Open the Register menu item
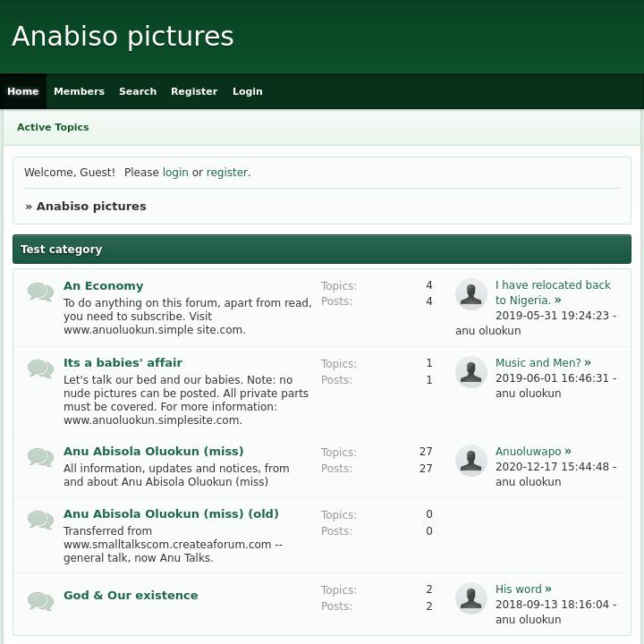 194,91
